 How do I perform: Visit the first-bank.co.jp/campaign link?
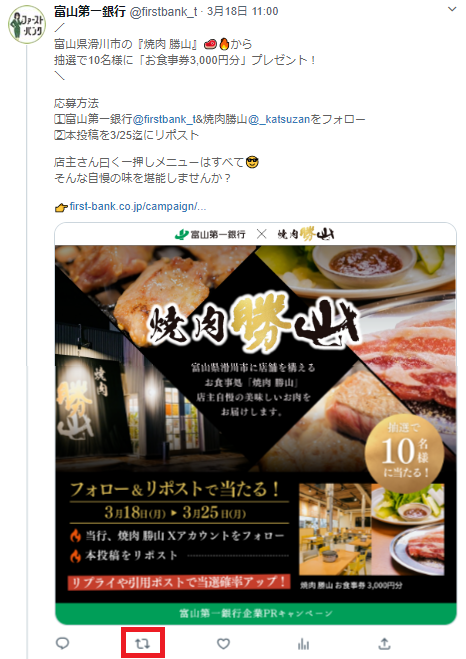click(x=138, y=206)
